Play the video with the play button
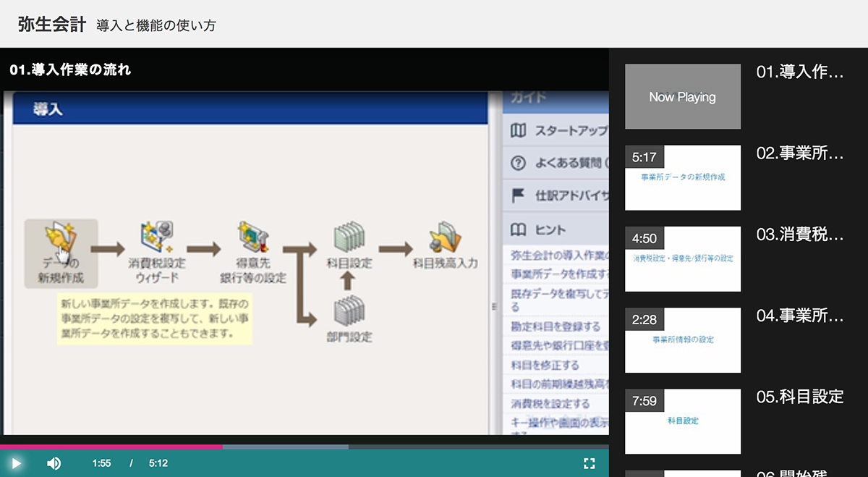 15,463
